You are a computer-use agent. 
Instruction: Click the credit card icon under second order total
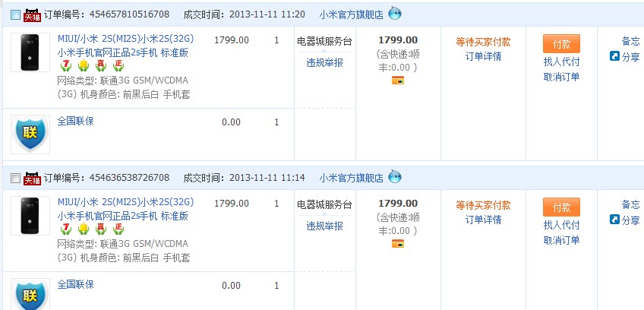[x=398, y=243]
